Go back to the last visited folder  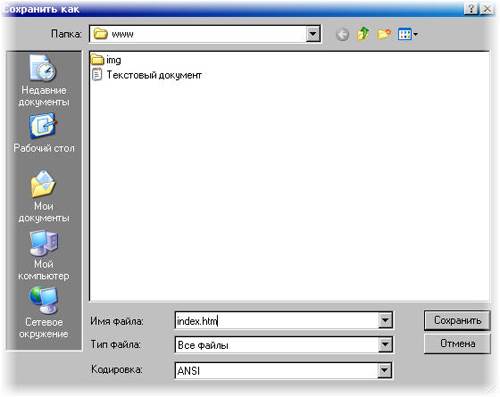[x=342, y=34]
